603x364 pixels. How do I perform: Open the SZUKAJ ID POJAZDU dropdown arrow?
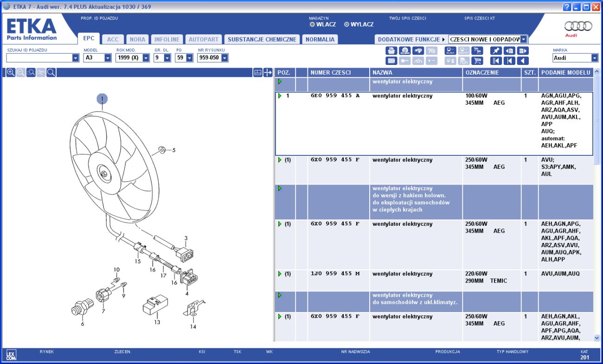coord(76,58)
